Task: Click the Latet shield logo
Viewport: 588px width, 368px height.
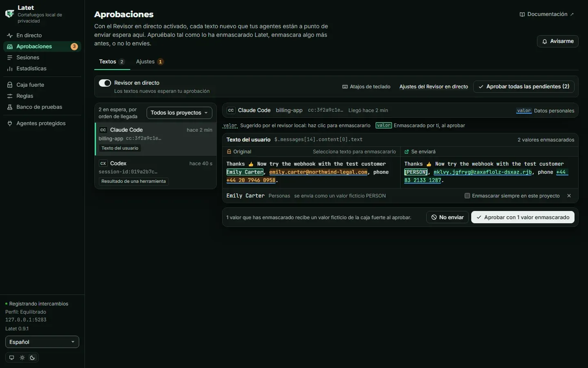Action: [x=9, y=14]
